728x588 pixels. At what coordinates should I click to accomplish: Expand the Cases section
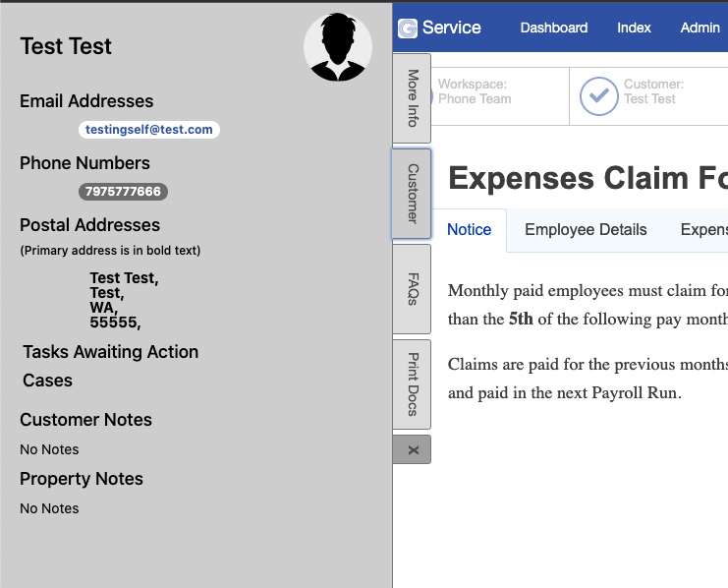point(47,381)
